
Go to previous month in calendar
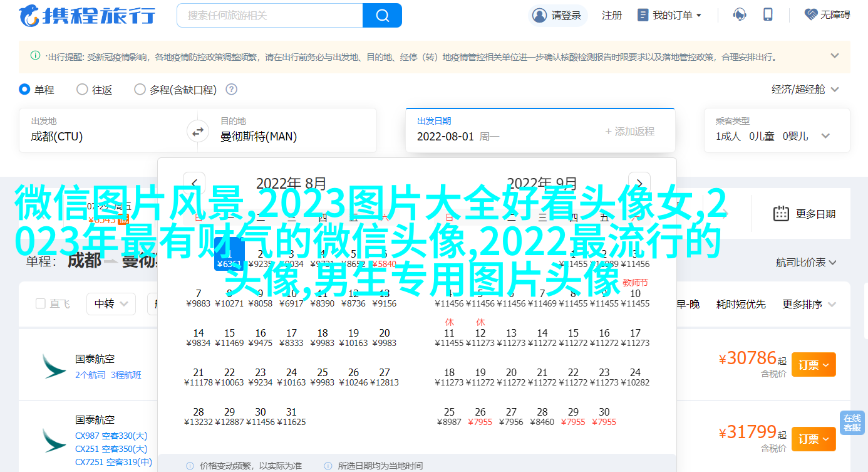[194, 183]
